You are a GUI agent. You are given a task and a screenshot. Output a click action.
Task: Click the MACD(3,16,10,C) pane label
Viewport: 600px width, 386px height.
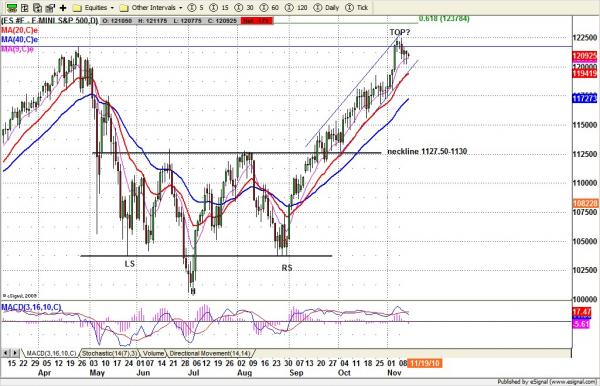tap(31, 307)
